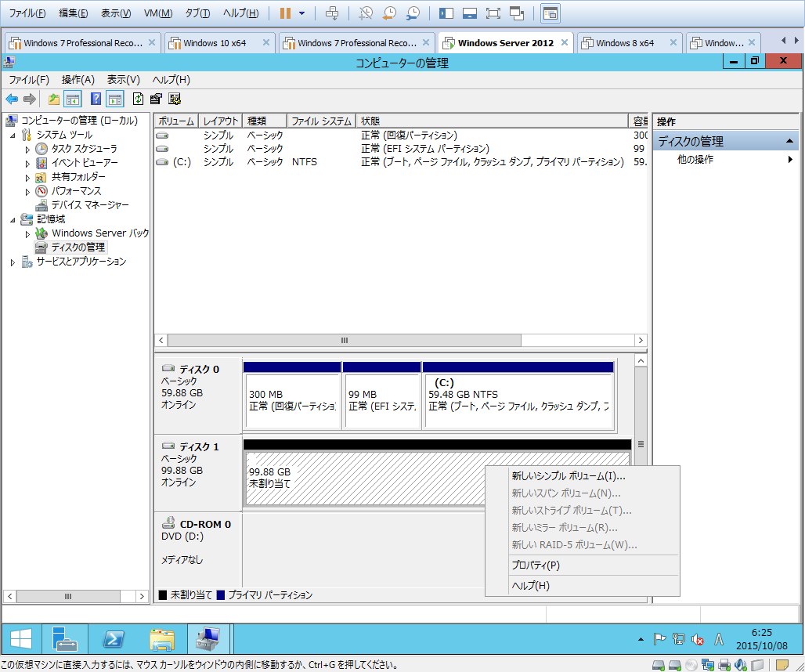The width and height of the screenshot is (805, 672).
Task: Click the VMware Unity mode icon
Action: (517, 13)
